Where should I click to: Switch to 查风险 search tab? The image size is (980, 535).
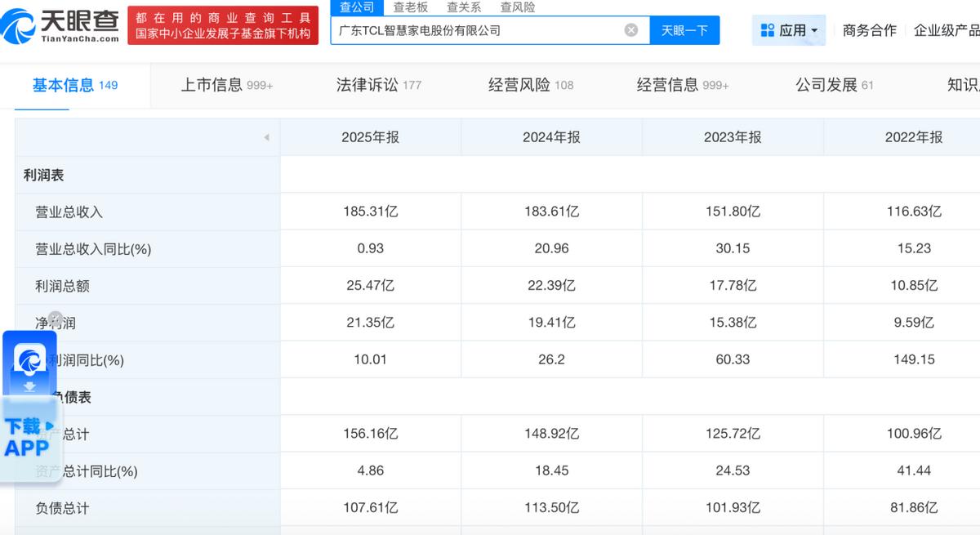pos(518,7)
